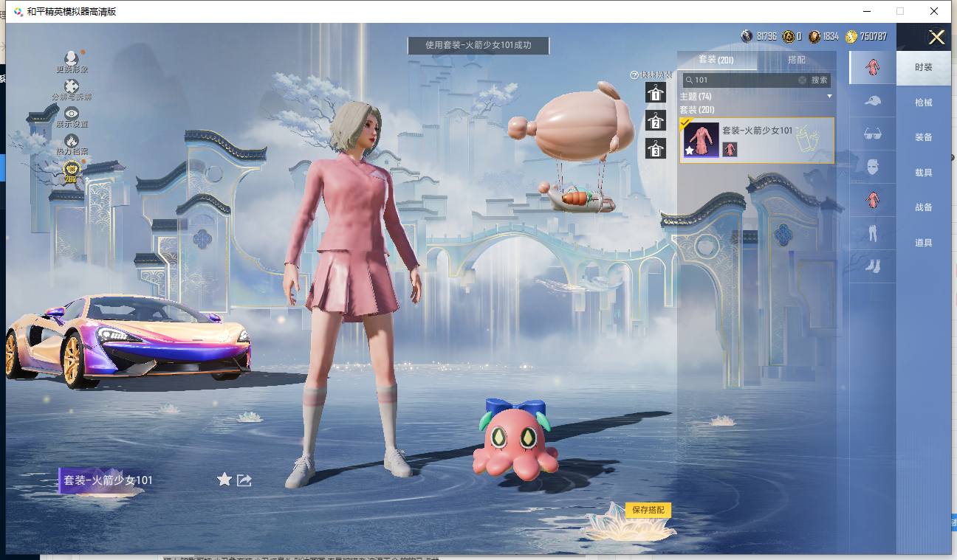The image size is (957, 560).
Task: Select the pants category icon
Action: [873, 233]
